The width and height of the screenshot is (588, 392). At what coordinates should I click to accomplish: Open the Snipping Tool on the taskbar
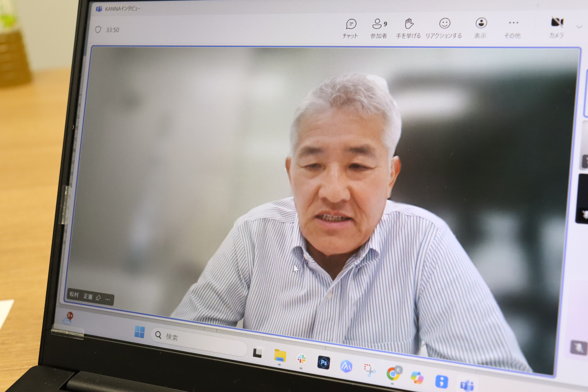369,370
